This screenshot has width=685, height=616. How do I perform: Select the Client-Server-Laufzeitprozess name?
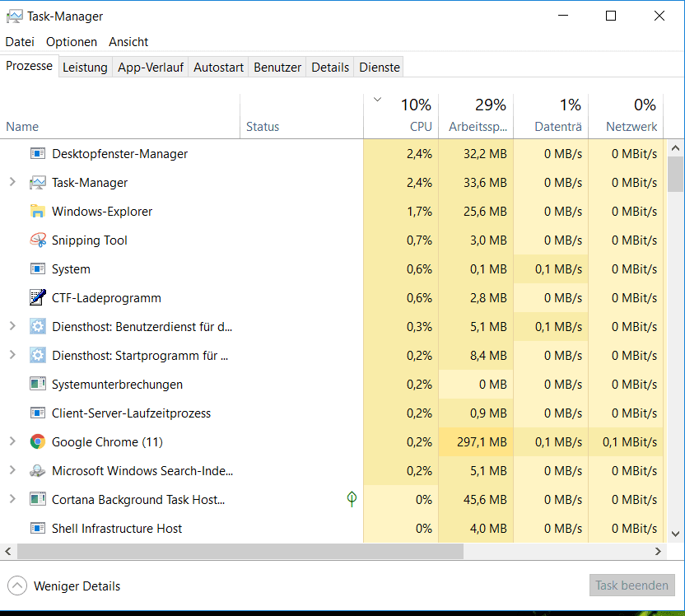point(131,413)
